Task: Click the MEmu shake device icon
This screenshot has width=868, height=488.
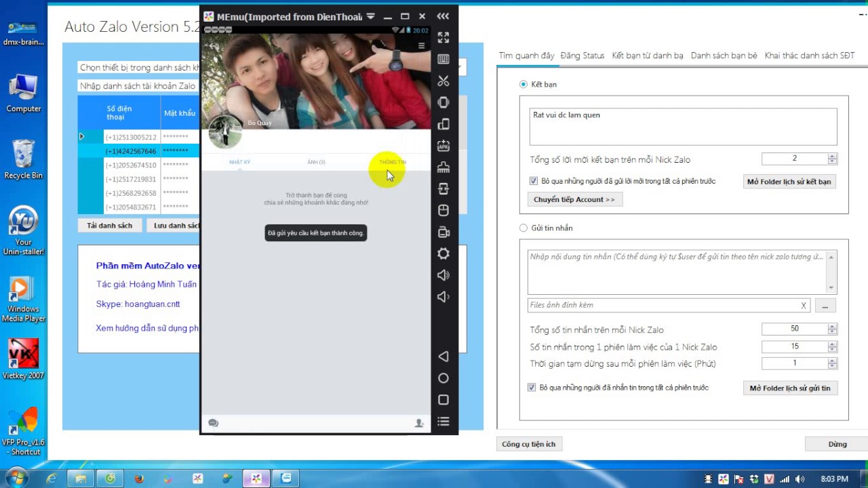Action: [x=443, y=102]
